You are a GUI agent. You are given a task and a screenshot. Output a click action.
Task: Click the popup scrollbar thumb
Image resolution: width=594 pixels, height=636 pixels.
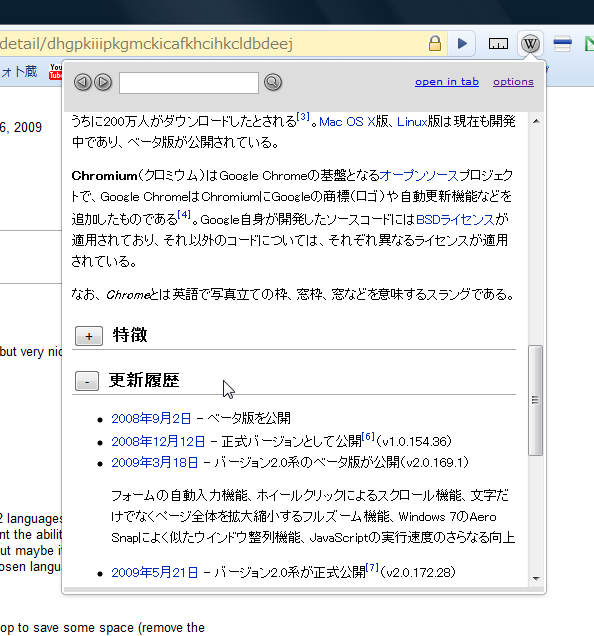tap(536, 400)
